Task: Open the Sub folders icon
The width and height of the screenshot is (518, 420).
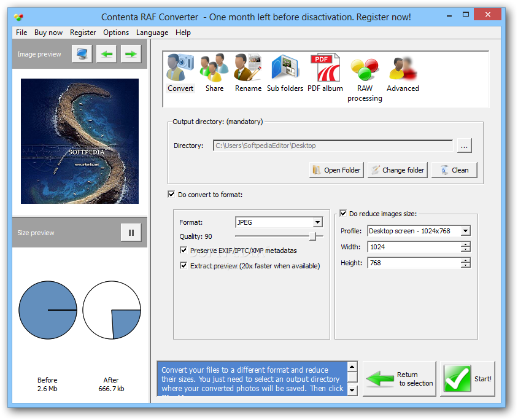Action: click(x=285, y=68)
